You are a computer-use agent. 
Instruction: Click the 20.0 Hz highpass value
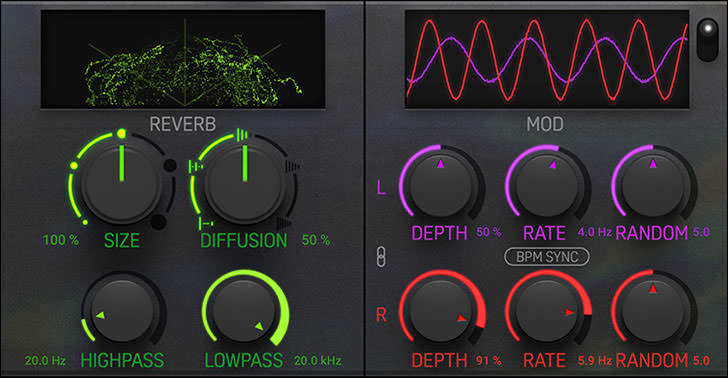(45, 360)
